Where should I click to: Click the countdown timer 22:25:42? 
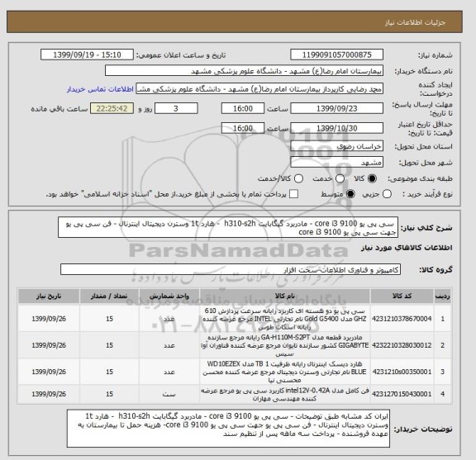tap(112, 109)
